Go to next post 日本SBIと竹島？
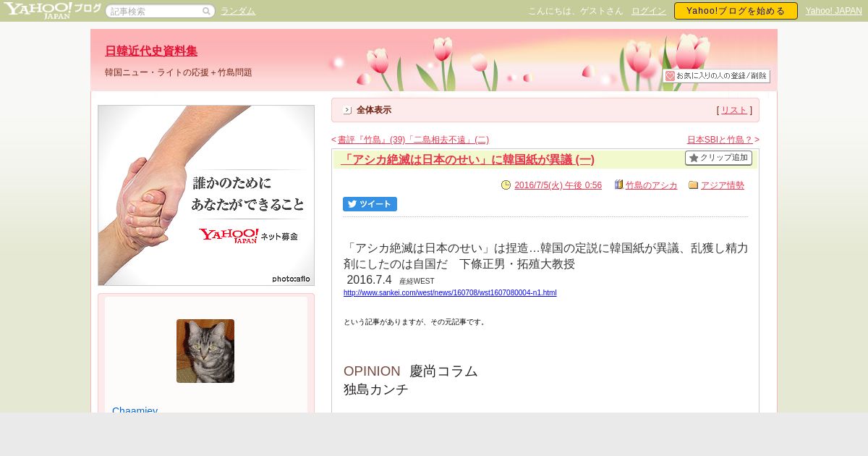This screenshot has height=456, width=868. 720,140
